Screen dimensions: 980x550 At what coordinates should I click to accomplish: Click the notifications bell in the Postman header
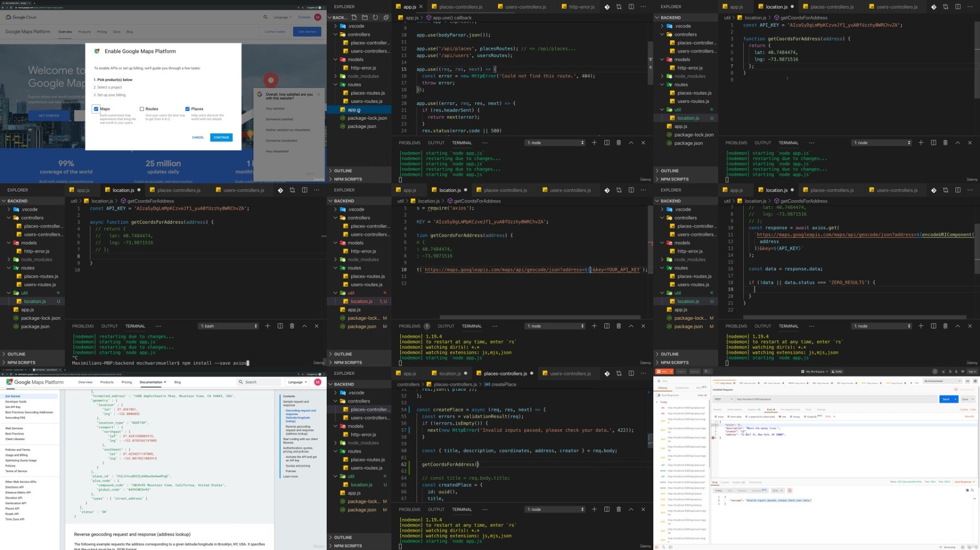pos(957,372)
